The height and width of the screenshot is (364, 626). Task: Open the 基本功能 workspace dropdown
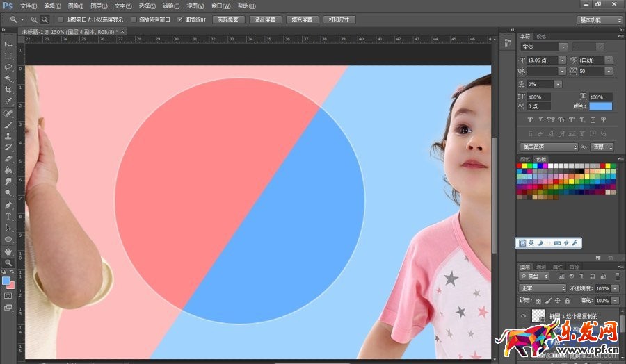pyautogui.click(x=600, y=20)
